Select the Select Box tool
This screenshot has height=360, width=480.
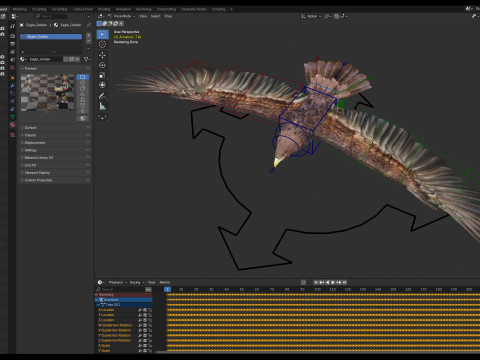point(102,34)
